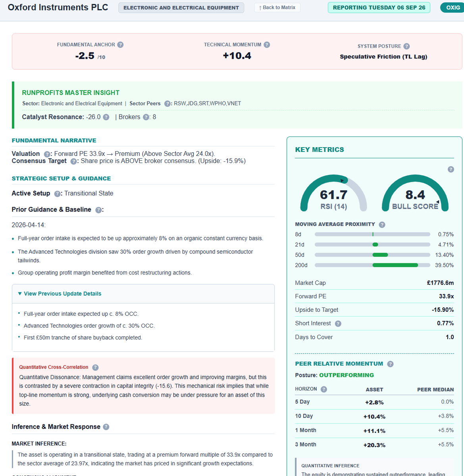Click Transitional State setup text

[89, 194]
